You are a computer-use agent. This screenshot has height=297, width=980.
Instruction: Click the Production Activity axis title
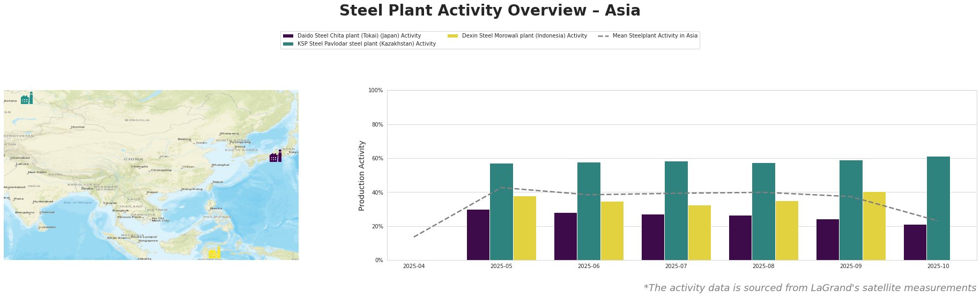362,175
